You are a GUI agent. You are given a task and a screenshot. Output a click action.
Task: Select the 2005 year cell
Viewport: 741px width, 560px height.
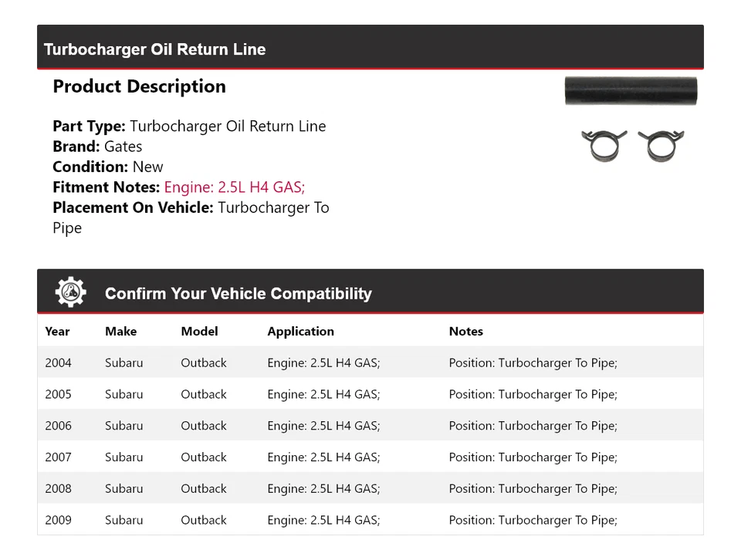pyautogui.click(x=58, y=394)
